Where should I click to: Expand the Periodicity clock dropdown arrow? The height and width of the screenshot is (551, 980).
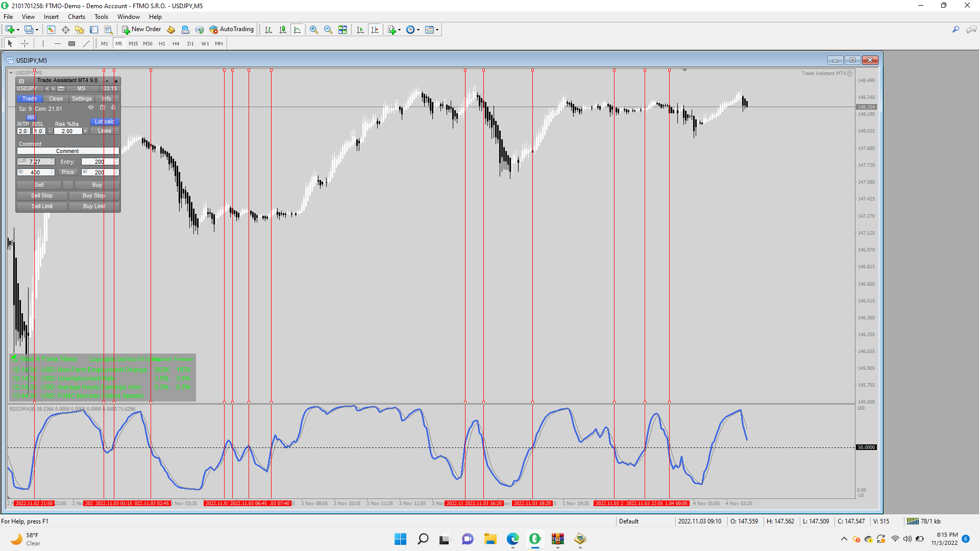[419, 30]
